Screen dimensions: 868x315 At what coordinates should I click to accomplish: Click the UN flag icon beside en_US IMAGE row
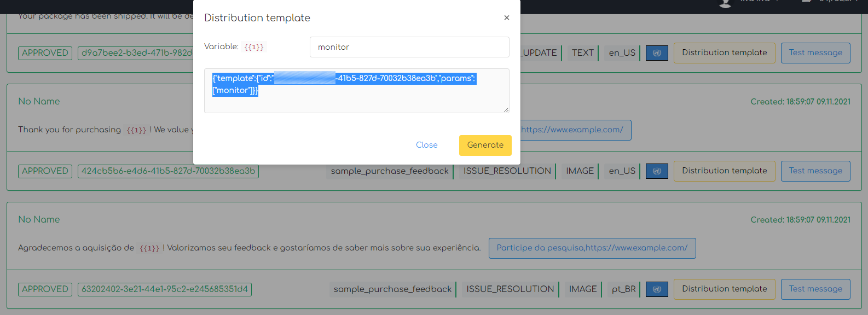point(657,171)
